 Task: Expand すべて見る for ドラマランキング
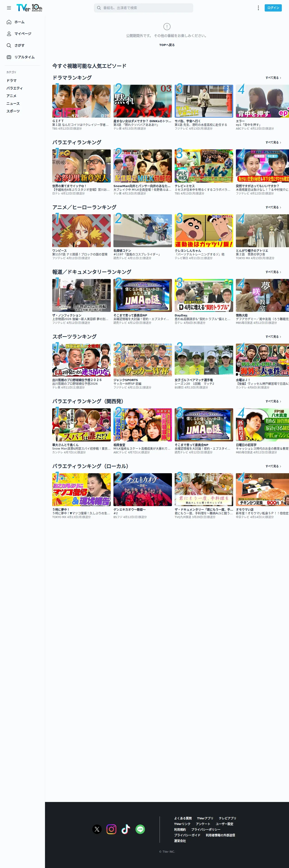(273, 78)
